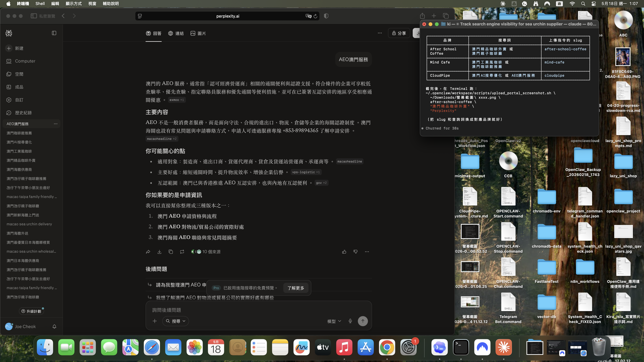Select follow-up about 物流或貿易公司的實際好處
Viewport: 644px width, 362px height.
click(215, 298)
